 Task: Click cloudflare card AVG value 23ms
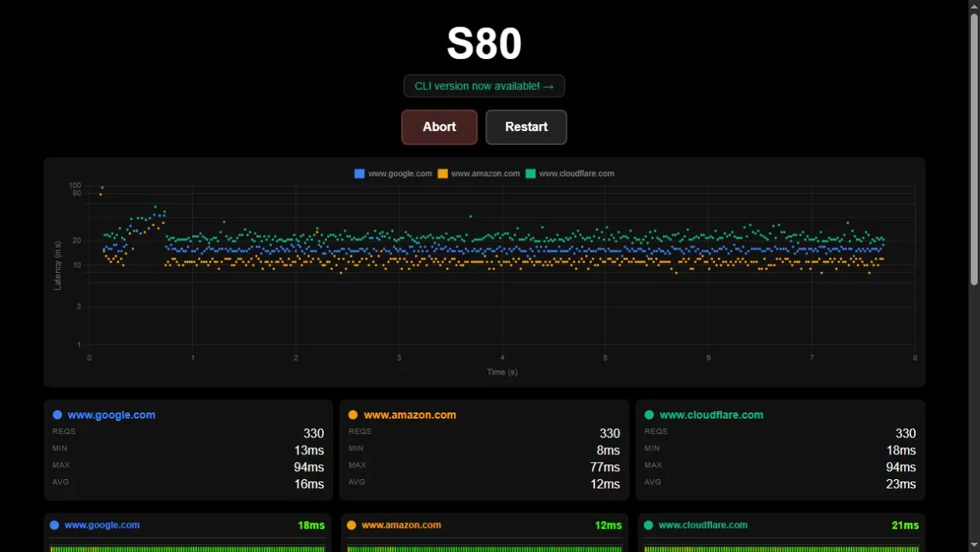click(x=901, y=484)
